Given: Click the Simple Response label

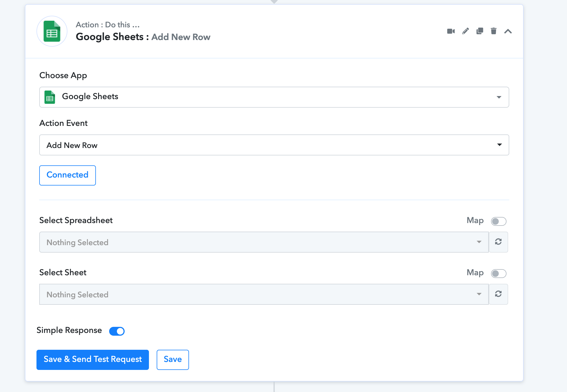Looking at the screenshot, I should coord(69,330).
